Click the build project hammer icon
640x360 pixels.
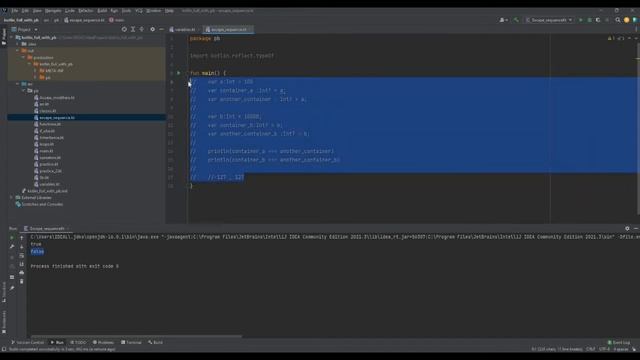pyautogui.click(x=516, y=20)
